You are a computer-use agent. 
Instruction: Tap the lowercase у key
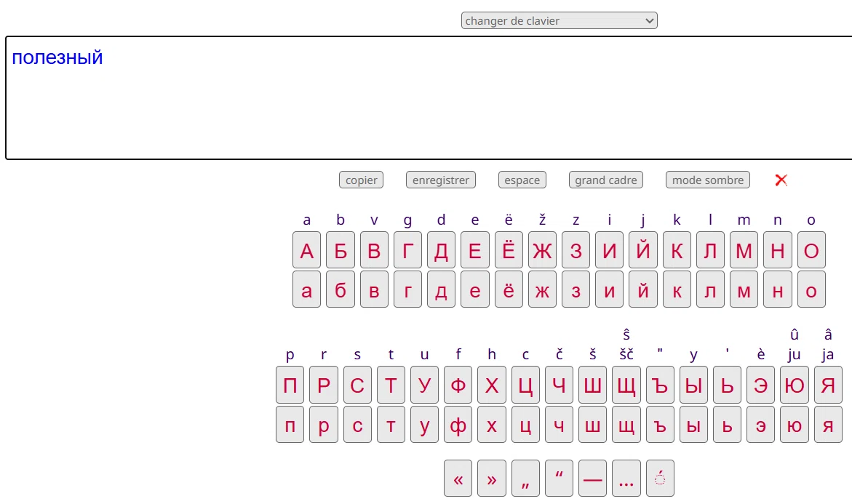[424, 424]
